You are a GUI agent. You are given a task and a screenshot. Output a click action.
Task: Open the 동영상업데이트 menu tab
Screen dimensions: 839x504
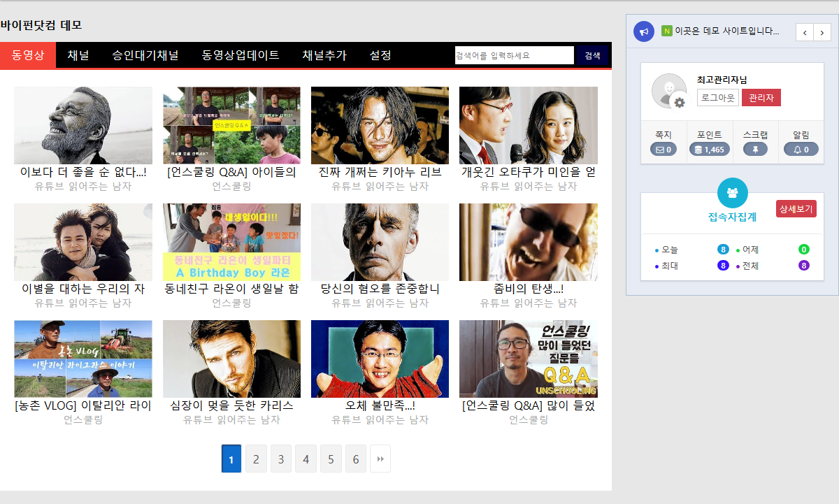click(x=241, y=55)
